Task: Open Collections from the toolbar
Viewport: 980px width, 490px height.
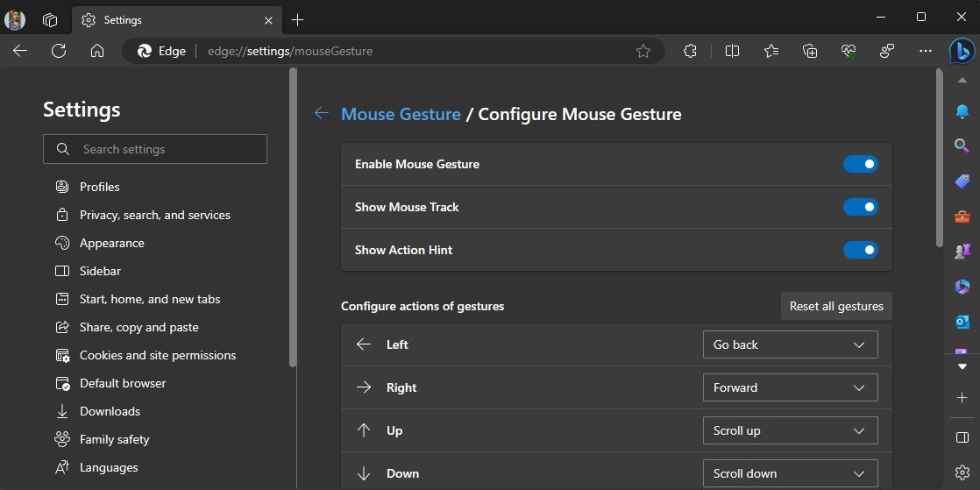Action: pyautogui.click(x=810, y=51)
